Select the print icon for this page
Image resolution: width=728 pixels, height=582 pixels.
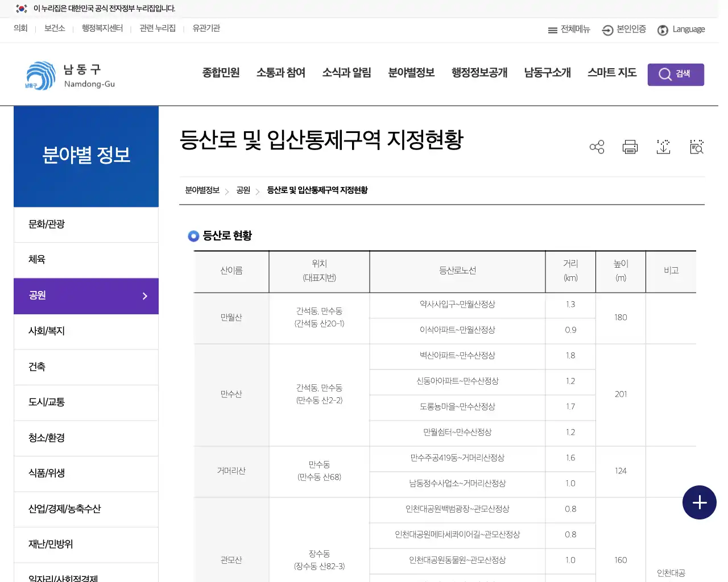point(630,147)
